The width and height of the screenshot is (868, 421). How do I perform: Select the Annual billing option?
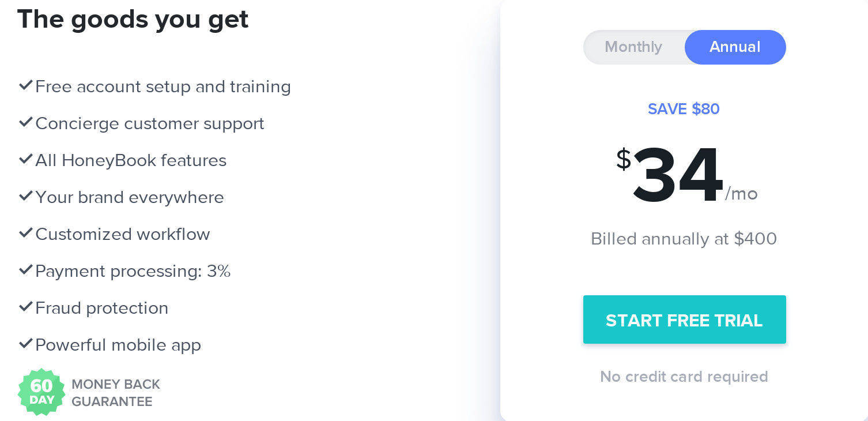735,47
